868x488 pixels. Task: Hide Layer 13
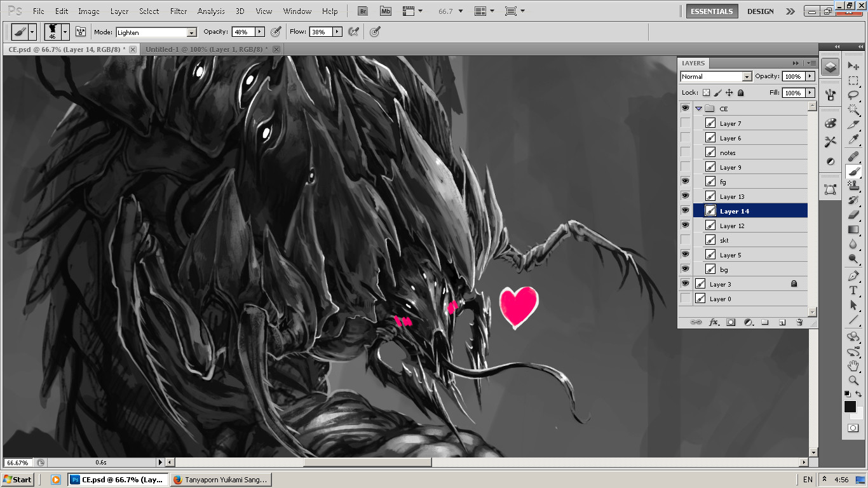coord(685,196)
